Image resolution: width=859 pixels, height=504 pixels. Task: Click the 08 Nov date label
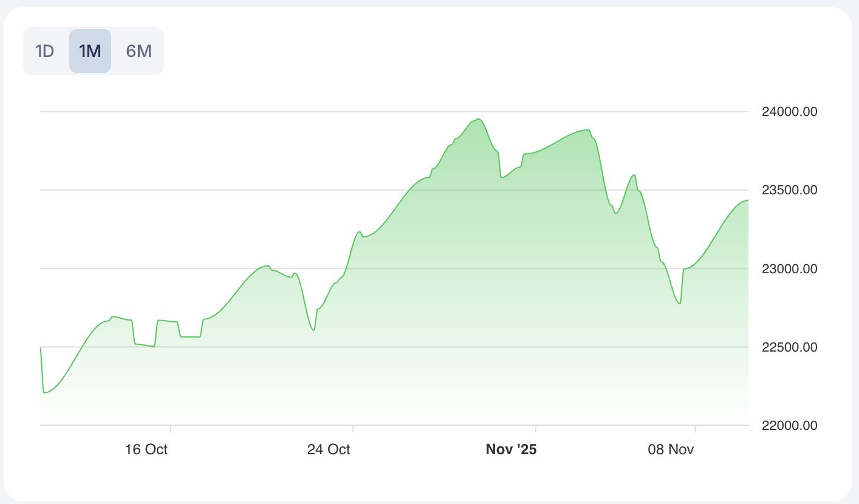pyautogui.click(x=671, y=449)
